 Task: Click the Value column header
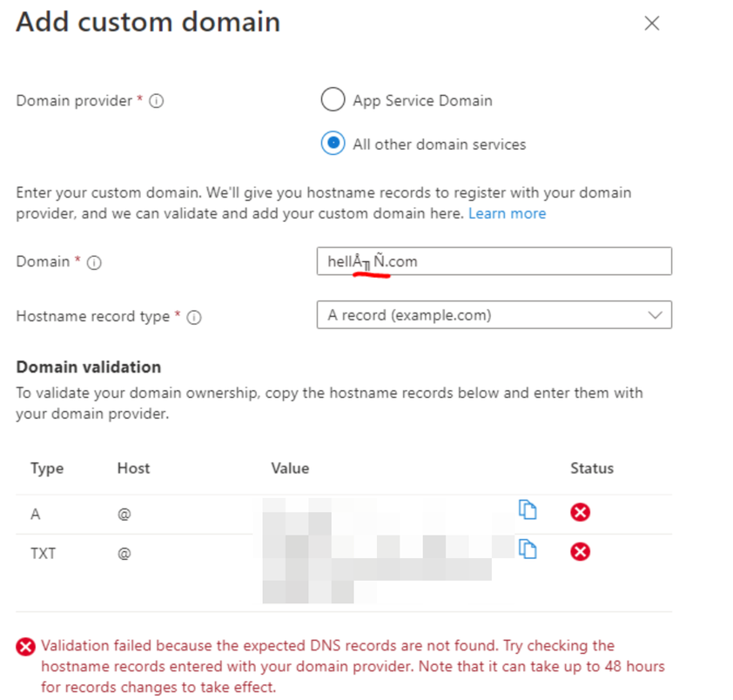point(290,468)
